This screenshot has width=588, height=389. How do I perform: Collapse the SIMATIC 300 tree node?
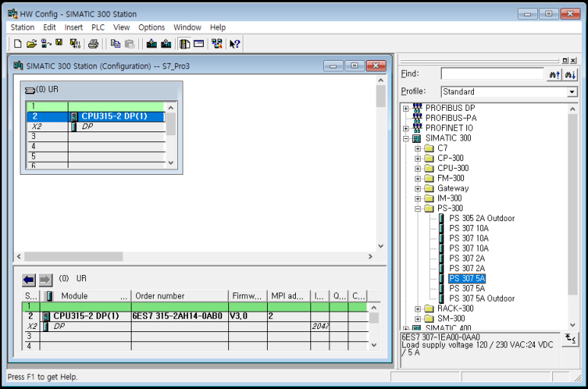[x=405, y=138]
